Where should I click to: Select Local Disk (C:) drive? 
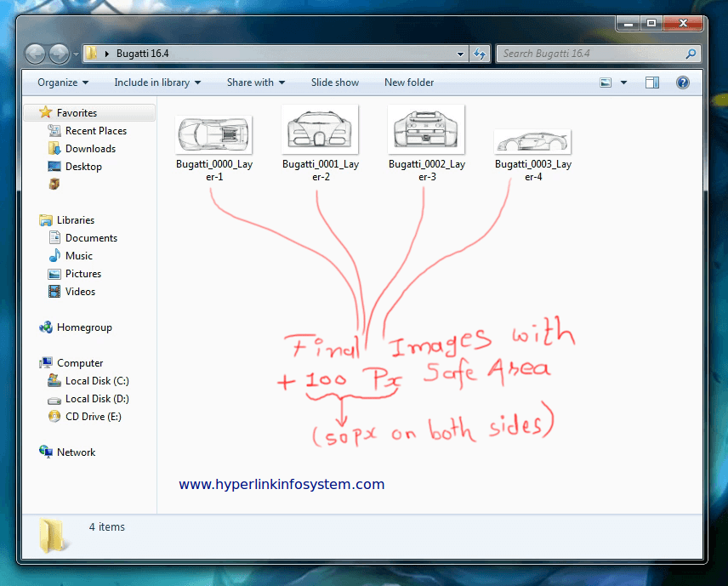click(x=97, y=381)
